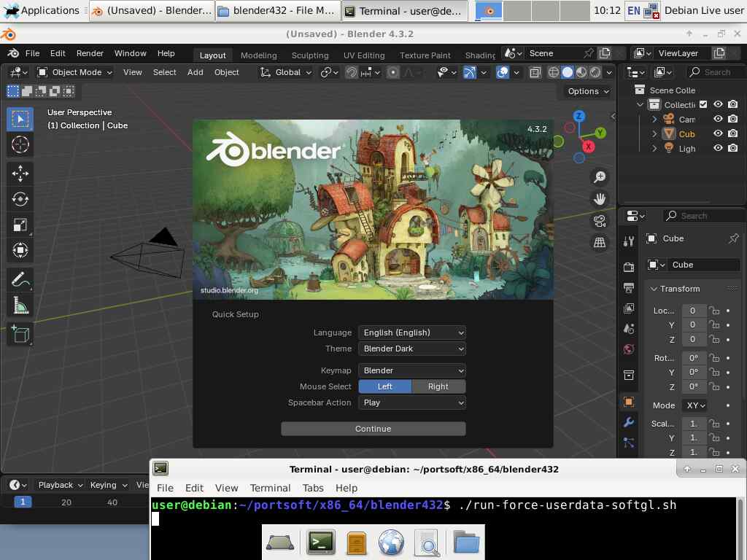747x560 pixels.
Task: Open the Object Mode dropdown
Action: 75,72
